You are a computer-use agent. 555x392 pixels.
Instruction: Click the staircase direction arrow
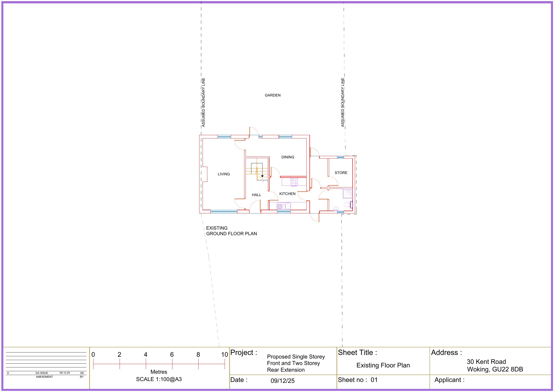[262, 176]
